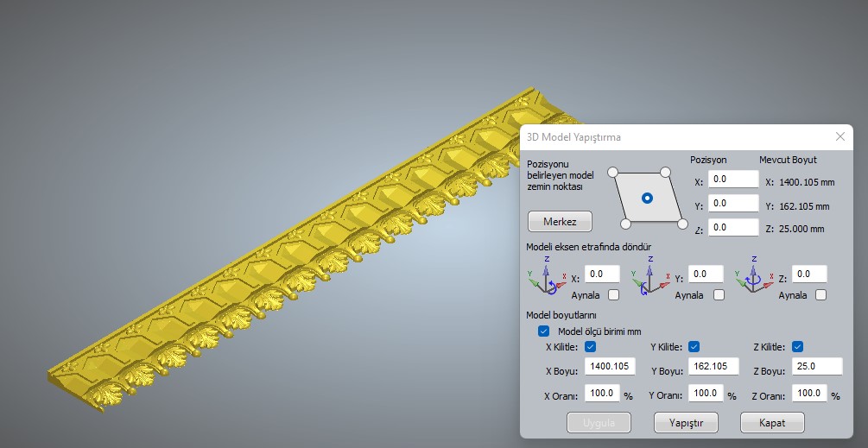Click the Z axis rotation icon
868x448 pixels.
click(x=752, y=278)
